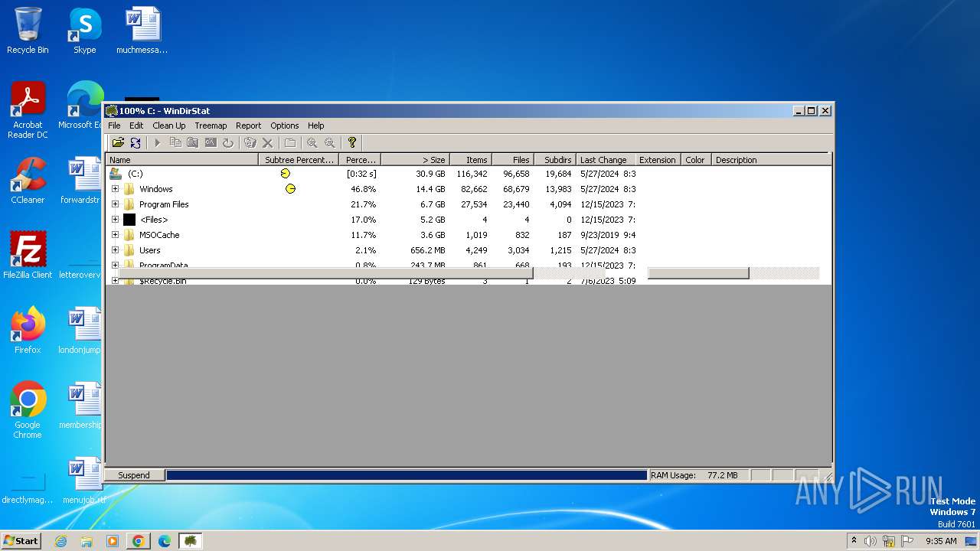Click the Color column header
The height and width of the screenshot is (551, 980).
point(695,160)
